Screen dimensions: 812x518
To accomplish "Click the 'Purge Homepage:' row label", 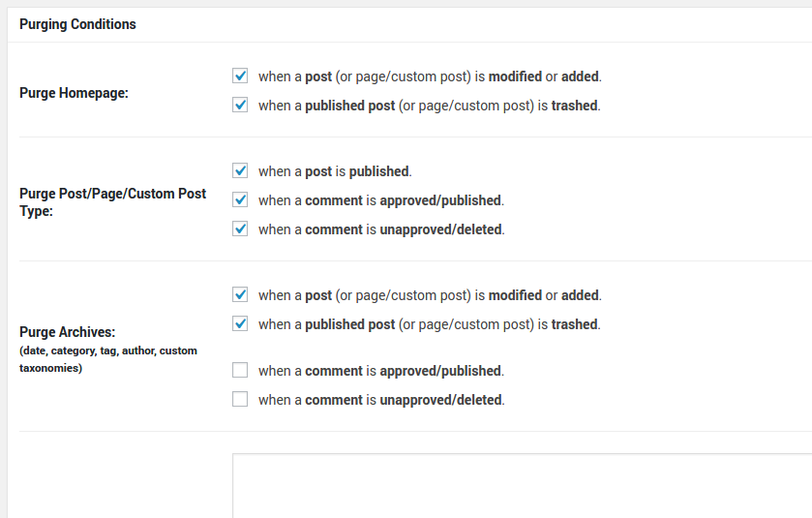I will pos(74,94).
